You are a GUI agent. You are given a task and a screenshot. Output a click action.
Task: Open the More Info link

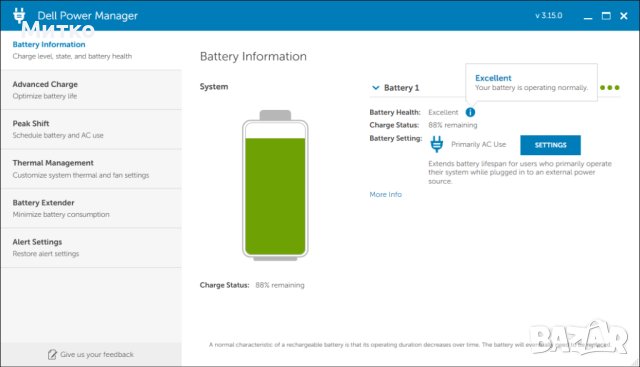[385, 194]
